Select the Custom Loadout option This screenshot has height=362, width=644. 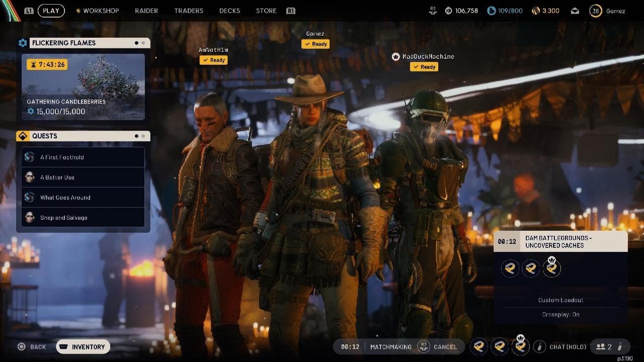point(560,300)
